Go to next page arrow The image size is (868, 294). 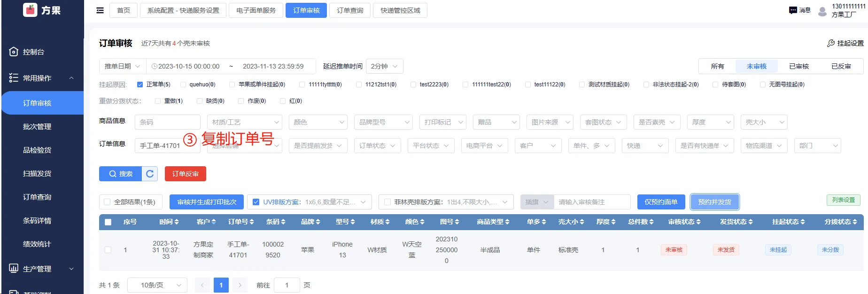click(240, 285)
